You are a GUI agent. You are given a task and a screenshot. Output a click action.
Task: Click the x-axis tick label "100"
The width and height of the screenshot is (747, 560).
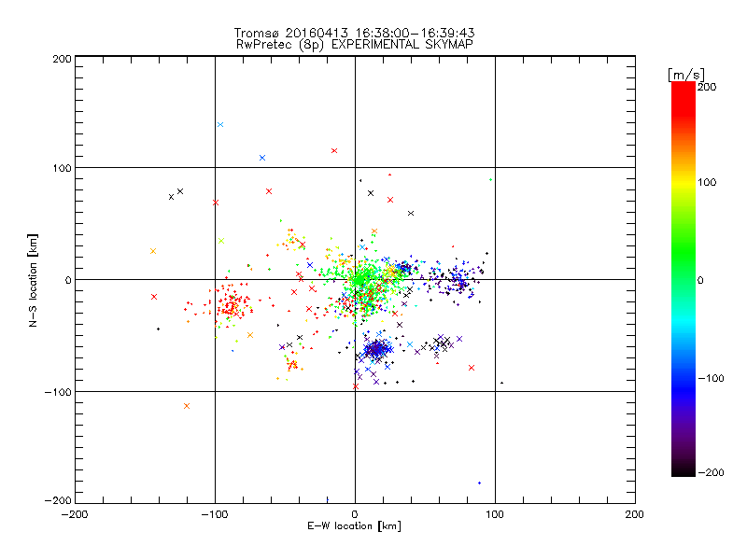coord(495,515)
